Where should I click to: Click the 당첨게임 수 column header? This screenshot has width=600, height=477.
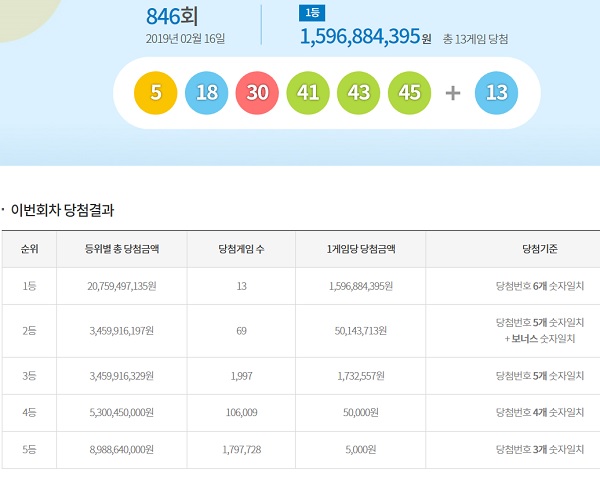point(241,249)
